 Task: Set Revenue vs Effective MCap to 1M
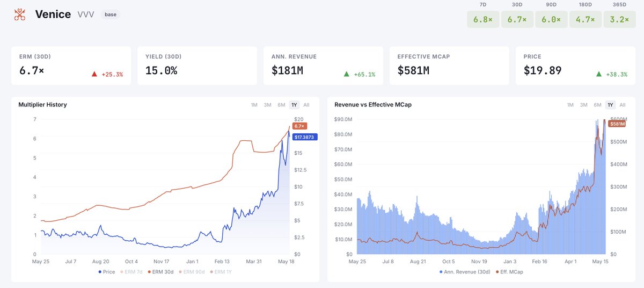(570, 105)
